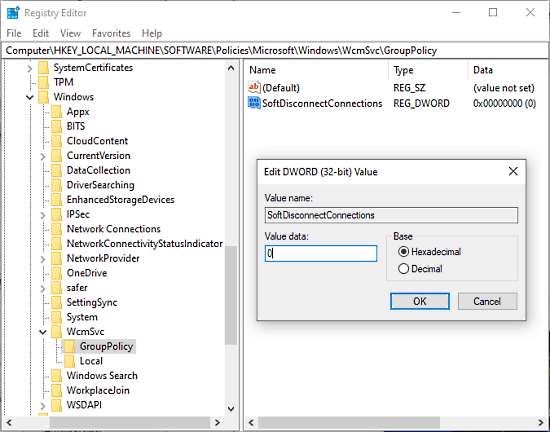
Task: Click the DataCollection folder icon
Action: (x=56, y=170)
